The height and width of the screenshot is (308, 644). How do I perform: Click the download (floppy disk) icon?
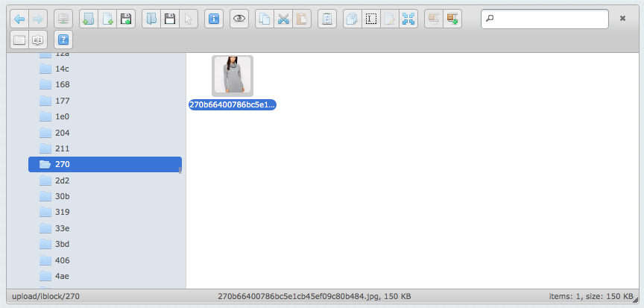pos(170,19)
